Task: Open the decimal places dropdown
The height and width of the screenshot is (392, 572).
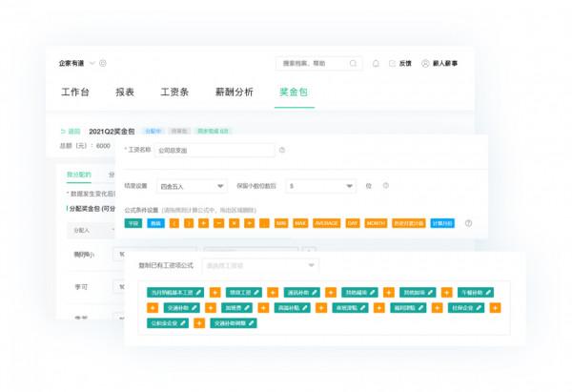Action: (x=320, y=186)
